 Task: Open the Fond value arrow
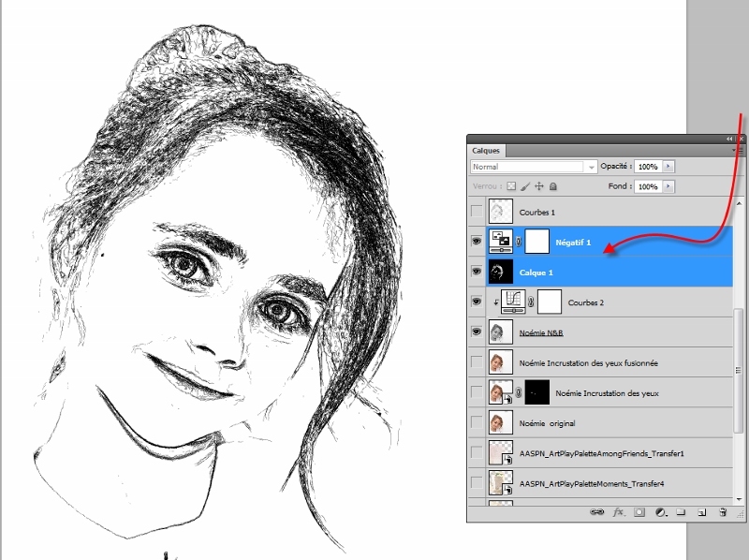[668, 185]
